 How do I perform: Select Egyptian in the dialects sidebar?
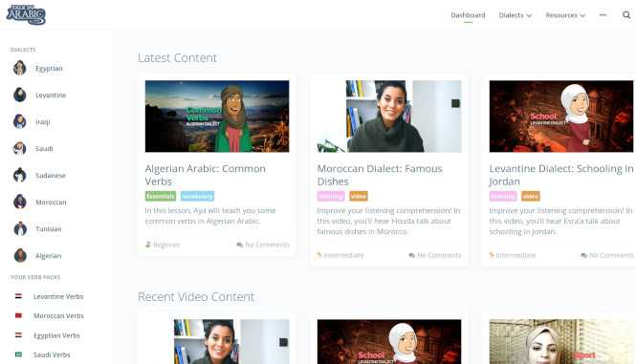[x=49, y=68]
